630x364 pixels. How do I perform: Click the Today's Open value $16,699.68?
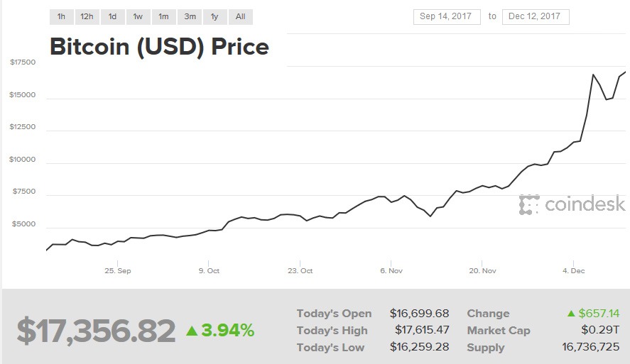419,313
